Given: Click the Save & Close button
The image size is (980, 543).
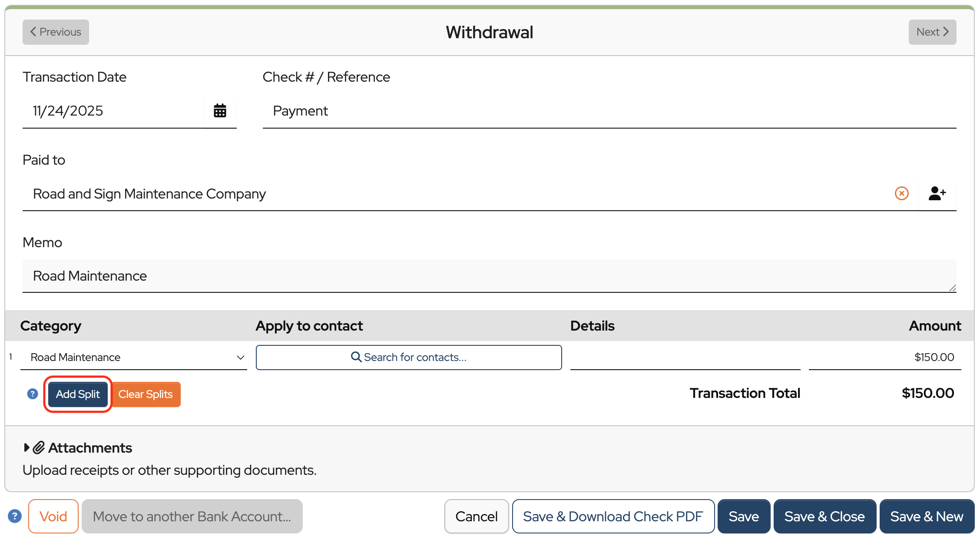Looking at the screenshot, I should pos(824,516).
